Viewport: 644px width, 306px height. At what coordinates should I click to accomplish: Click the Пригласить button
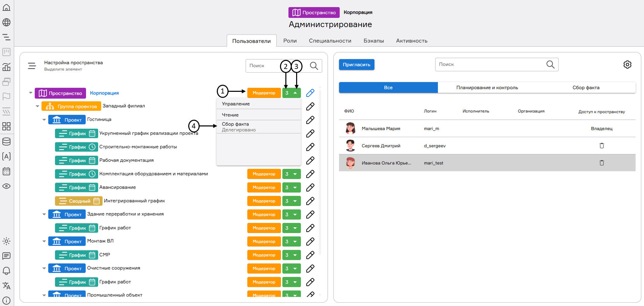[356, 65]
